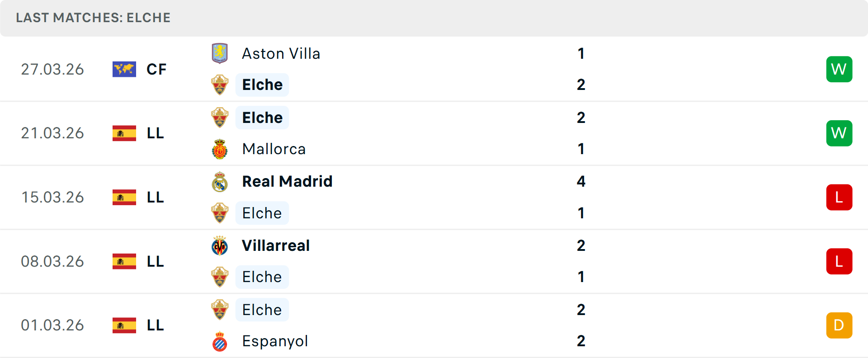Open the Espanyol team link

coord(275,341)
